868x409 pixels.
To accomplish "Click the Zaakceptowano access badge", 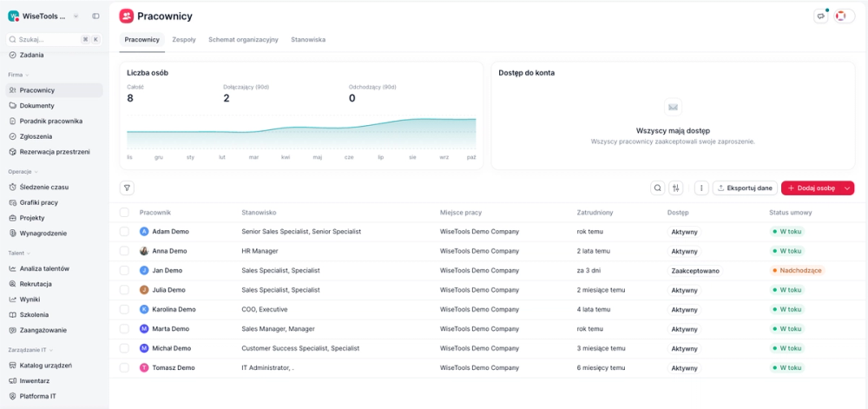I will pos(694,271).
